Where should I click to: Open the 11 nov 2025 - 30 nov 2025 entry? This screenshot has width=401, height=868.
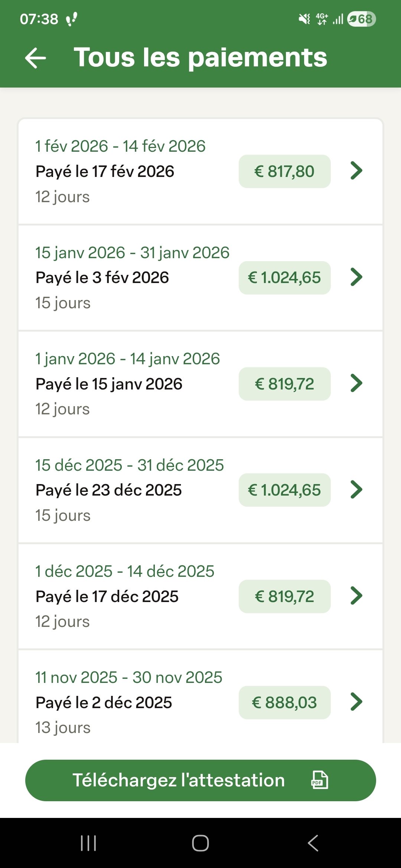click(x=128, y=677)
